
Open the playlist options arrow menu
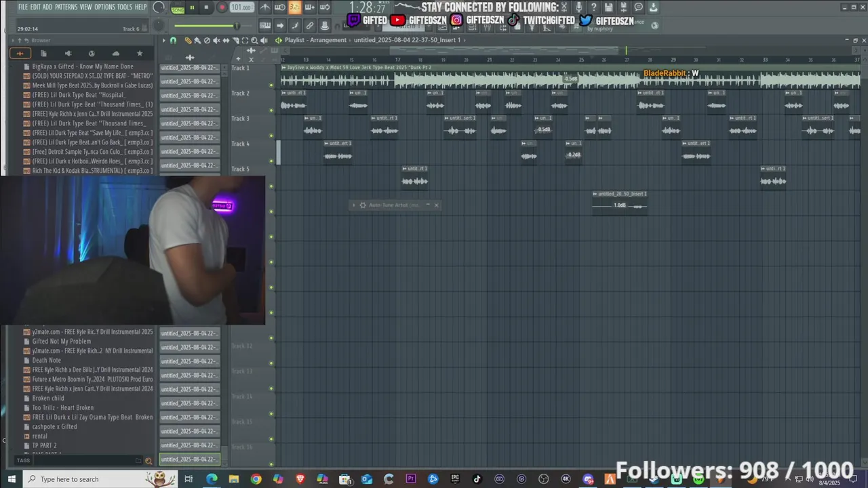[163, 40]
